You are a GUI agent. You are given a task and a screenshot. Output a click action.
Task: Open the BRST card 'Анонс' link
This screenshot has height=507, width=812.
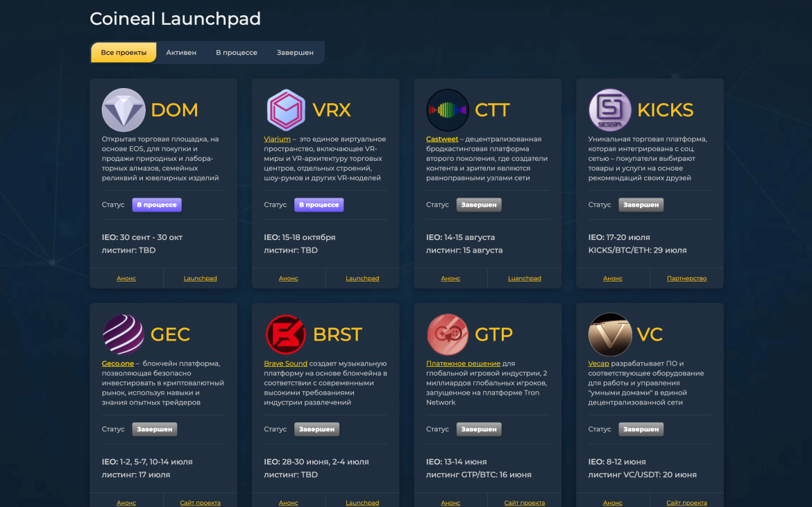(x=289, y=502)
